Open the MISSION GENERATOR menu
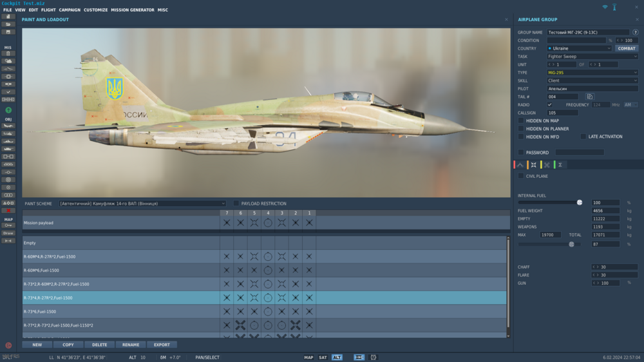Viewport: 644px width, 362px height. click(133, 10)
